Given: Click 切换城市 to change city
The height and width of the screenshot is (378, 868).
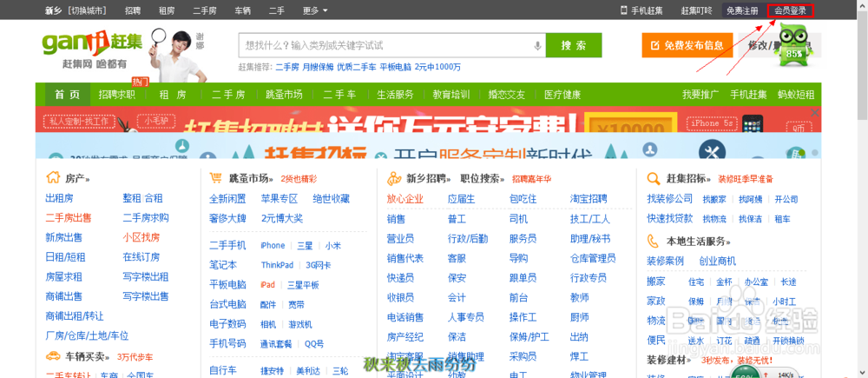Looking at the screenshot, I should [88, 10].
